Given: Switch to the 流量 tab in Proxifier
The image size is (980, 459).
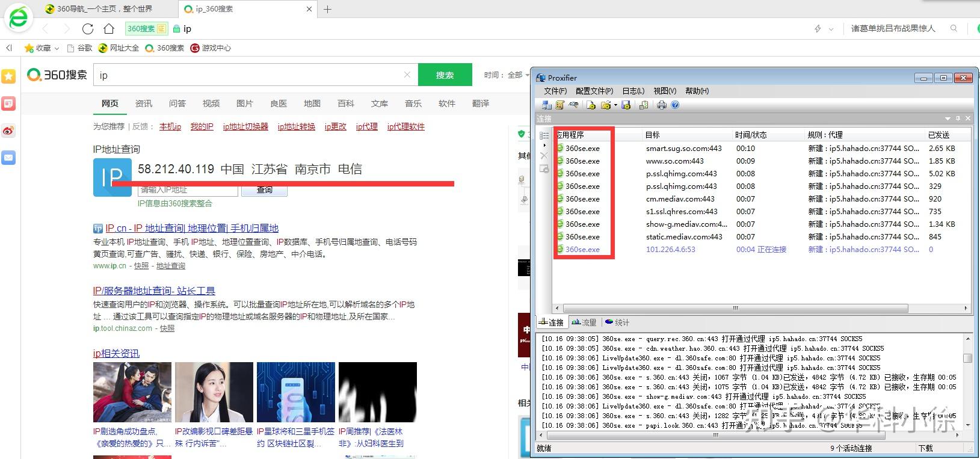Looking at the screenshot, I should (584, 322).
